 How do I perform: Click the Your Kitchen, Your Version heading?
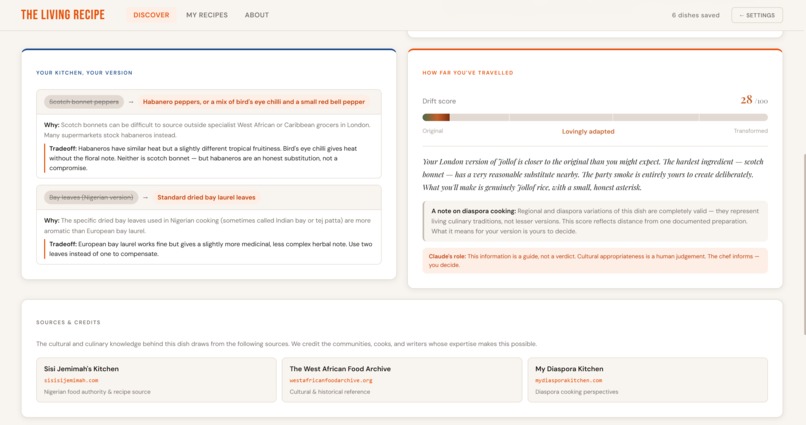click(x=84, y=73)
